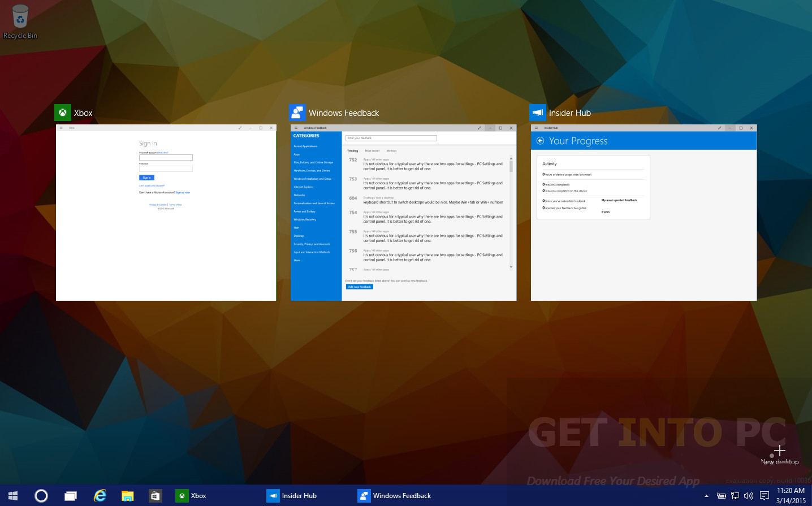This screenshot has width=812, height=506.
Task: Open hamburger menu in Windows Feedback window
Action: (x=296, y=128)
